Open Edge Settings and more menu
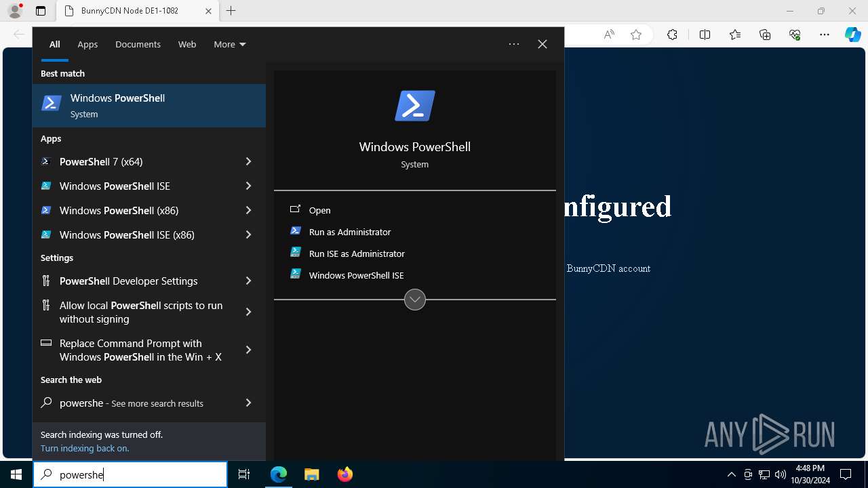 825,35
